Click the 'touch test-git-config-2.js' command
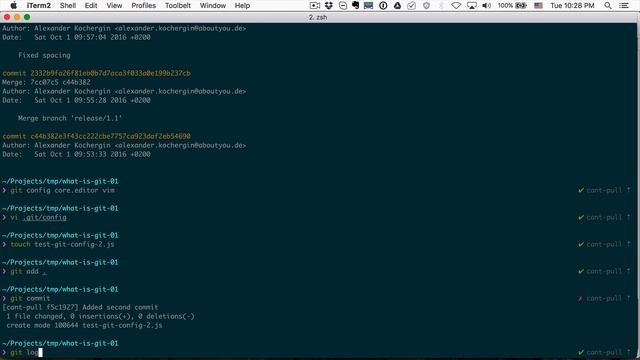This screenshot has height=360, width=640. [x=62, y=244]
